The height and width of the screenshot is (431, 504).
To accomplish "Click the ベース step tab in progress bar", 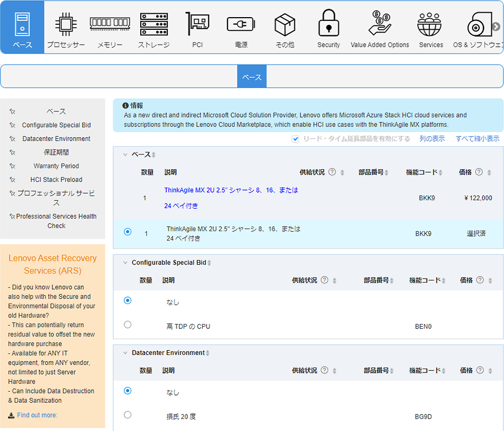I will pos(252,77).
